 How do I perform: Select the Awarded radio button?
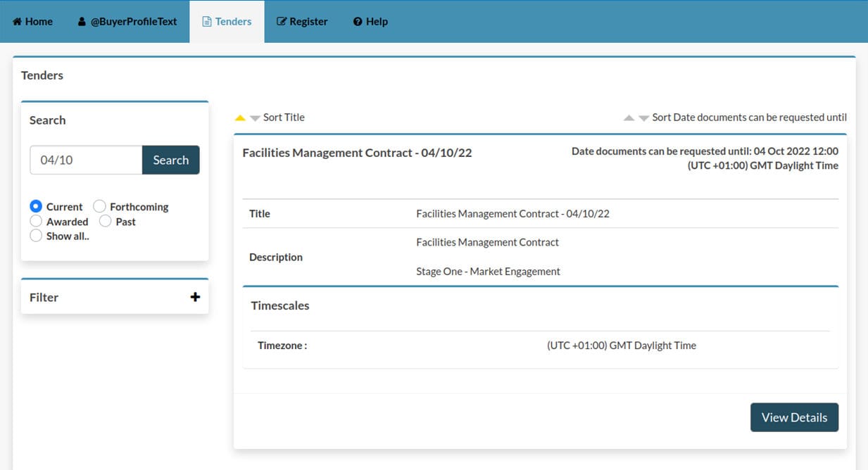click(x=36, y=221)
